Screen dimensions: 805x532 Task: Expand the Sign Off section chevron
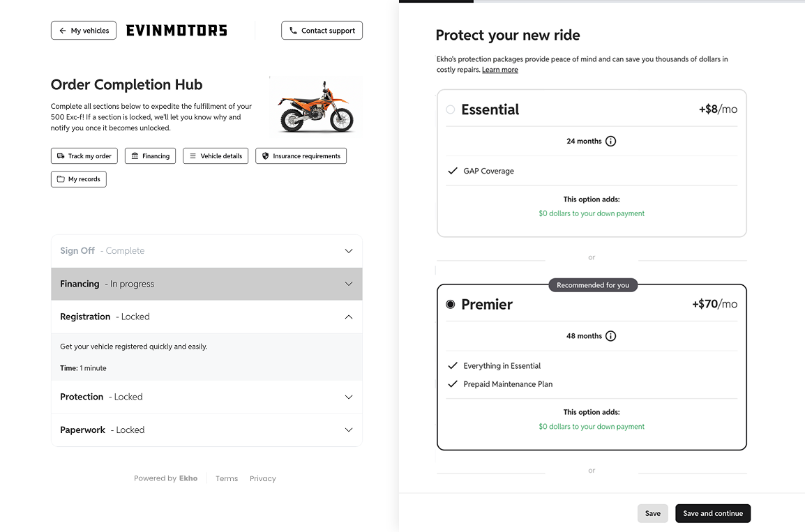[x=349, y=251]
